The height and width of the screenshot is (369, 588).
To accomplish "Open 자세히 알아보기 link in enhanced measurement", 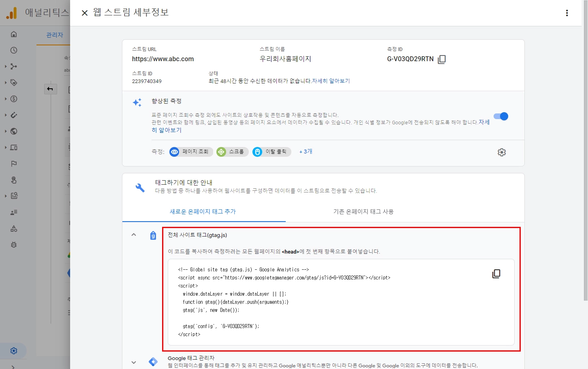I will (x=167, y=130).
